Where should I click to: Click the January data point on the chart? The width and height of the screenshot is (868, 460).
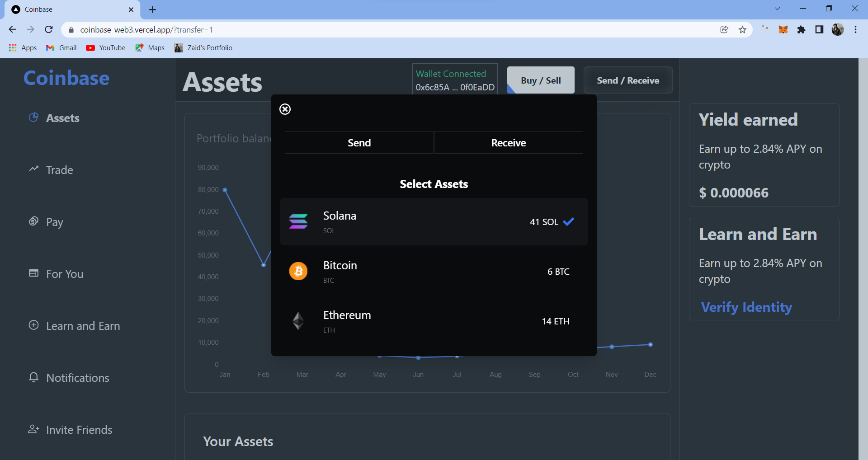225,190
